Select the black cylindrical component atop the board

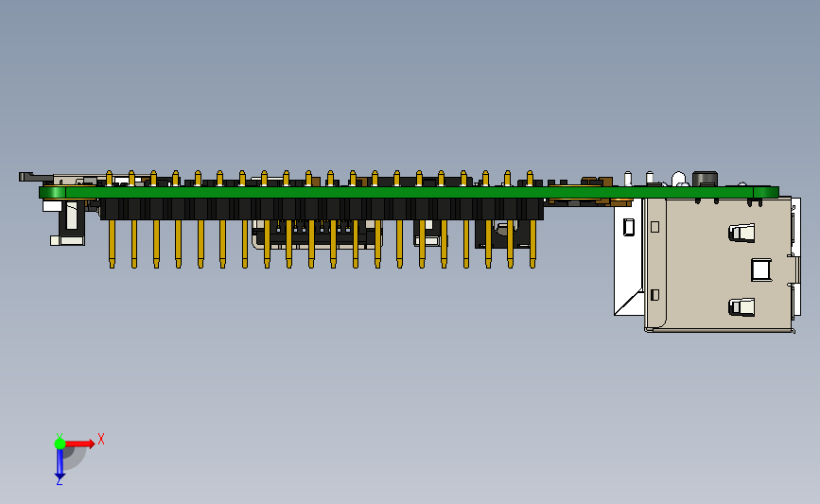pyautogui.click(x=705, y=179)
